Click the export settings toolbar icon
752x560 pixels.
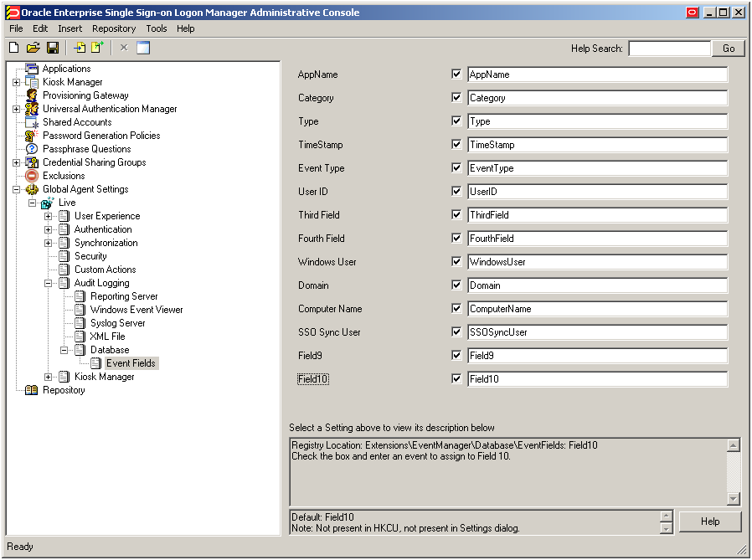[97, 48]
